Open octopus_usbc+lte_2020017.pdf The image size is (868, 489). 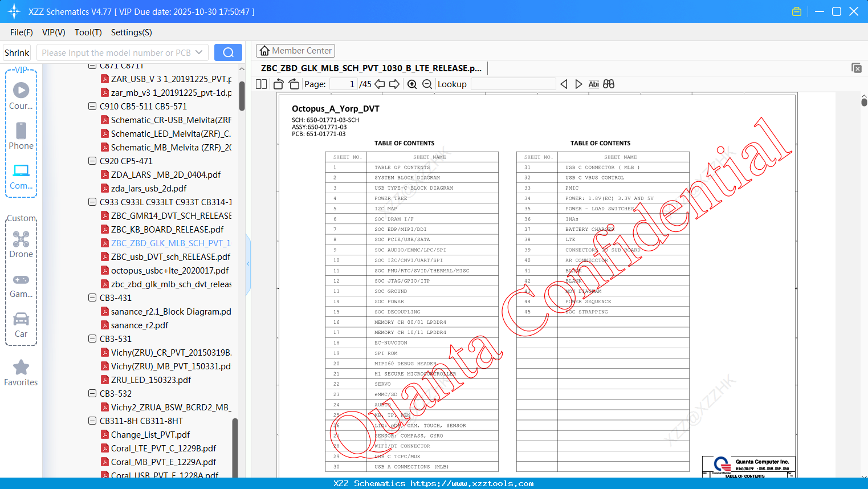point(170,270)
